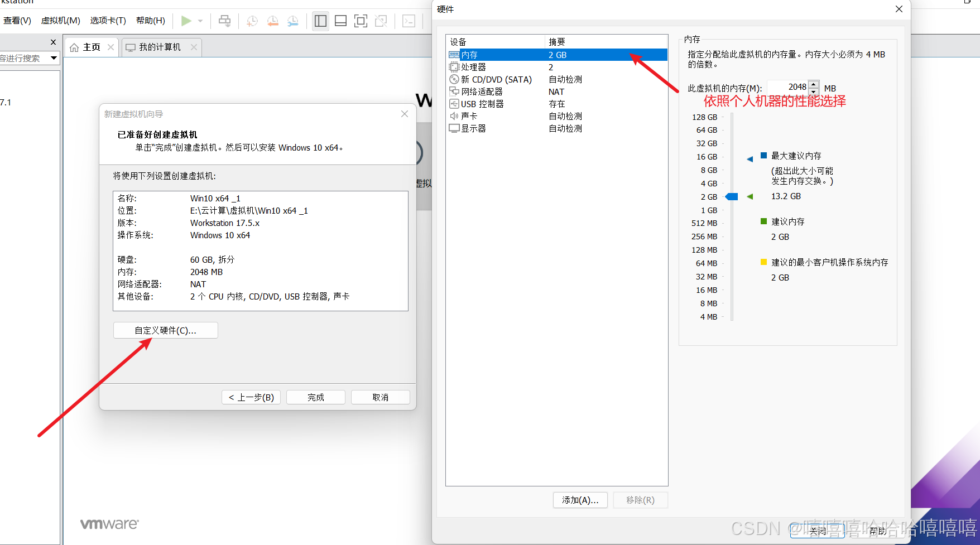Close the 我的计算机 tab

[x=194, y=47]
